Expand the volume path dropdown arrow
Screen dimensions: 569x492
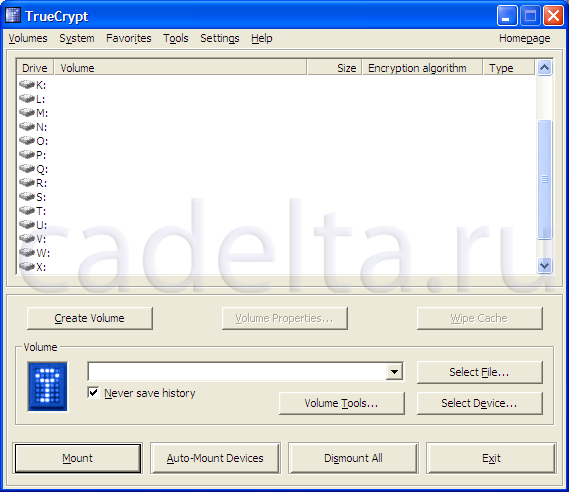pos(394,371)
